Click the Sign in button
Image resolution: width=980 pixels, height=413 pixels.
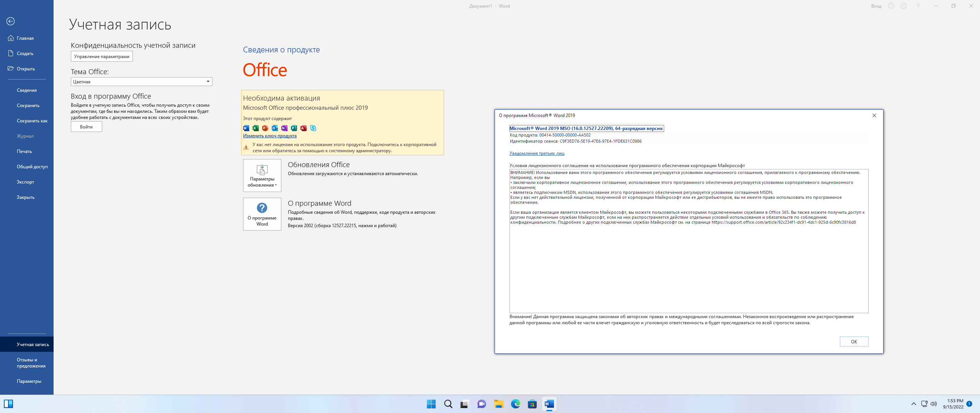pyautogui.click(x=87, y=127)
